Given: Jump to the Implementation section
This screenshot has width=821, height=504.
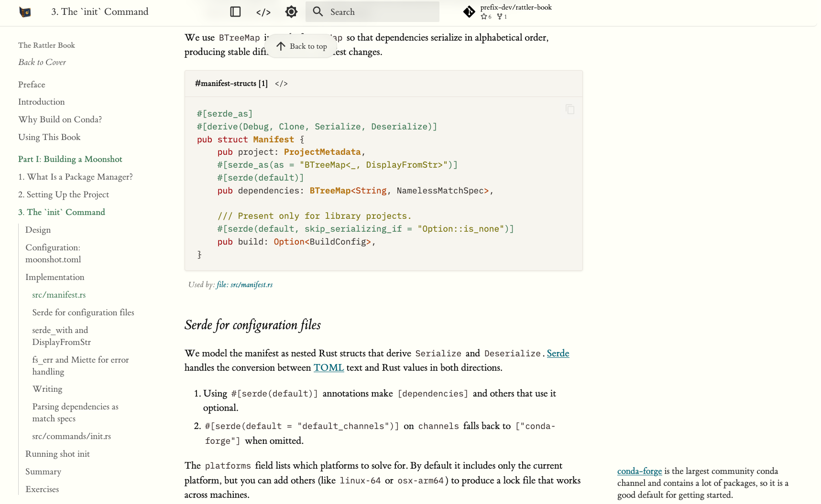Looking at the screenshot, I should click(x=55, y=277).
